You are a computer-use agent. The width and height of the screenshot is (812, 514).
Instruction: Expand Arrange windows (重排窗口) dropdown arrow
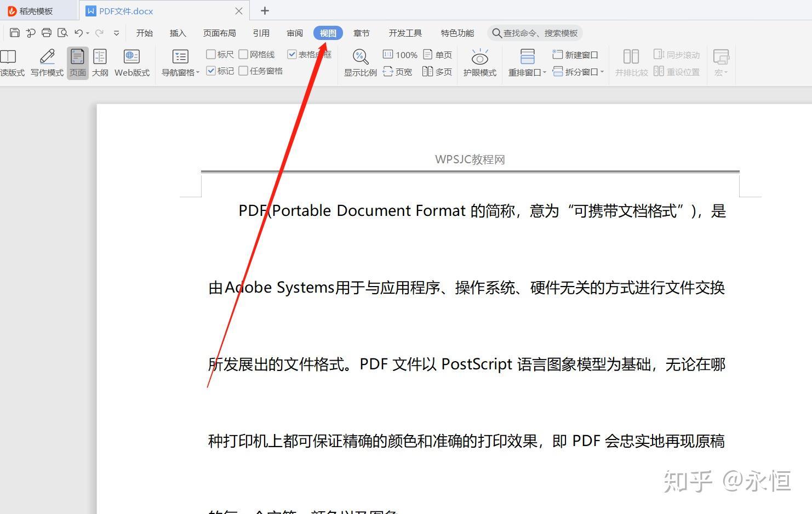tap(545, 72)
